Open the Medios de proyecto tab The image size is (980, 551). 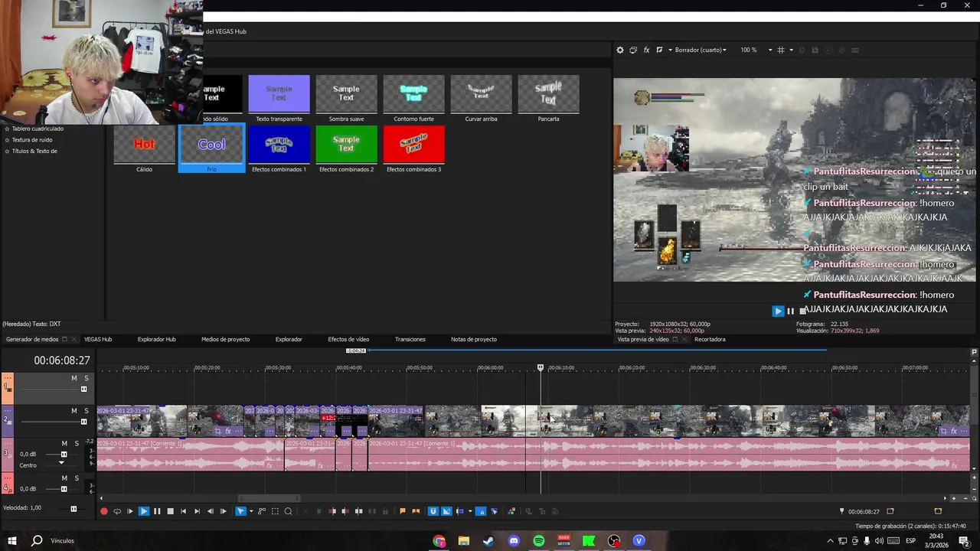(225, 339)
